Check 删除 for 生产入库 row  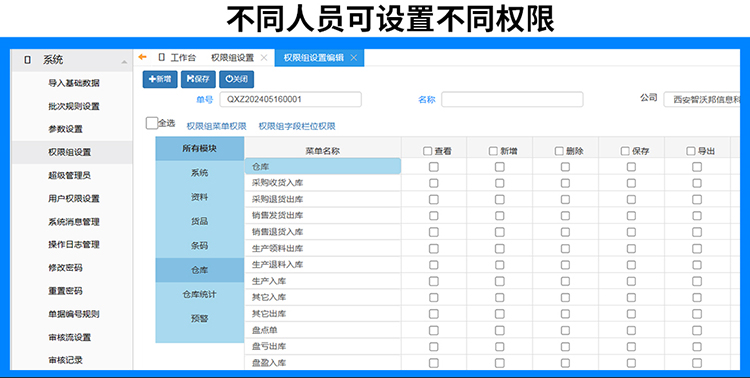point(565,281)
